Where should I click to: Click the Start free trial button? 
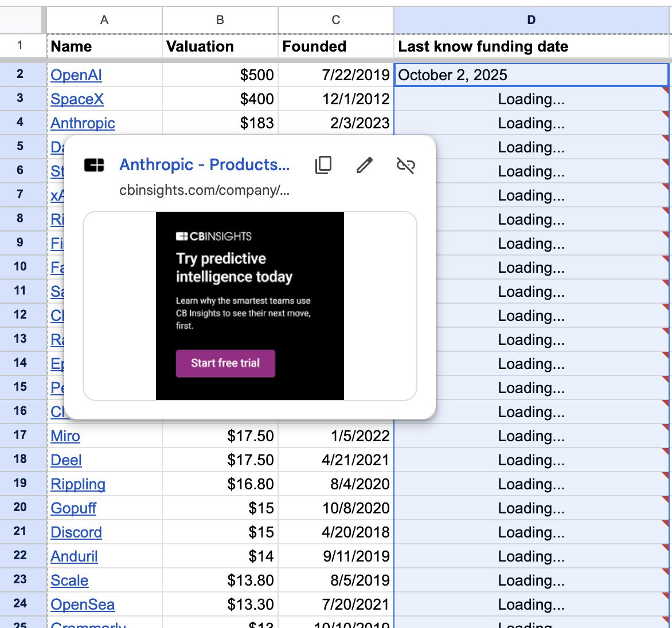click(x=225, y=363)
